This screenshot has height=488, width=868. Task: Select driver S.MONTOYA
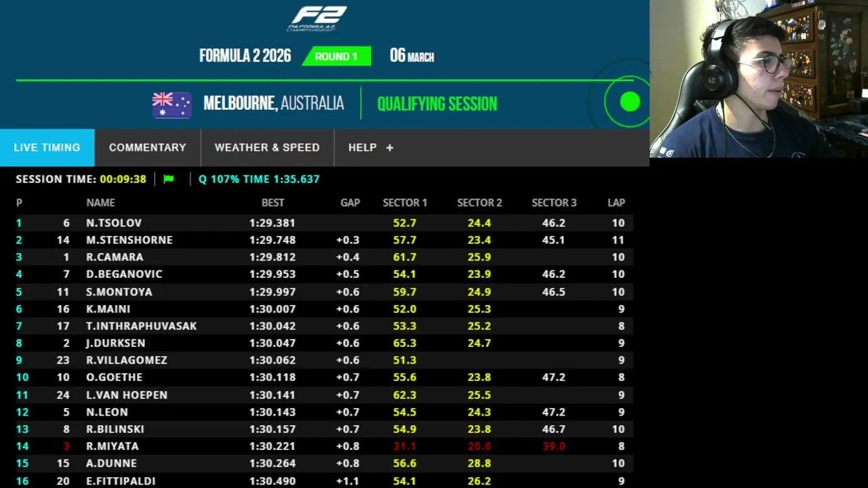(x=119, y=291)
